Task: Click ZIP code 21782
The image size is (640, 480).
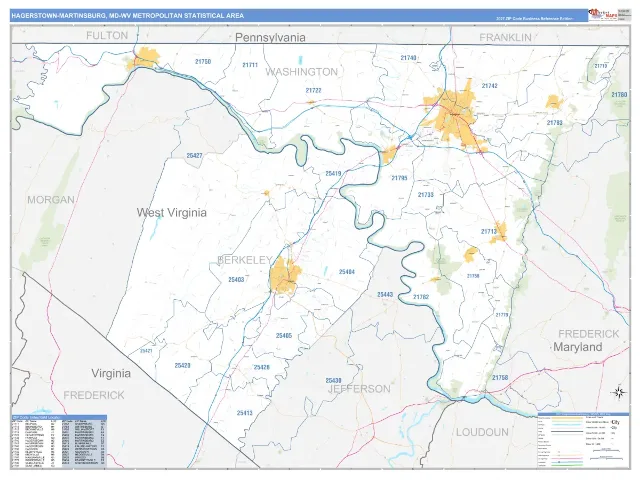Action: tap(421, 297)
